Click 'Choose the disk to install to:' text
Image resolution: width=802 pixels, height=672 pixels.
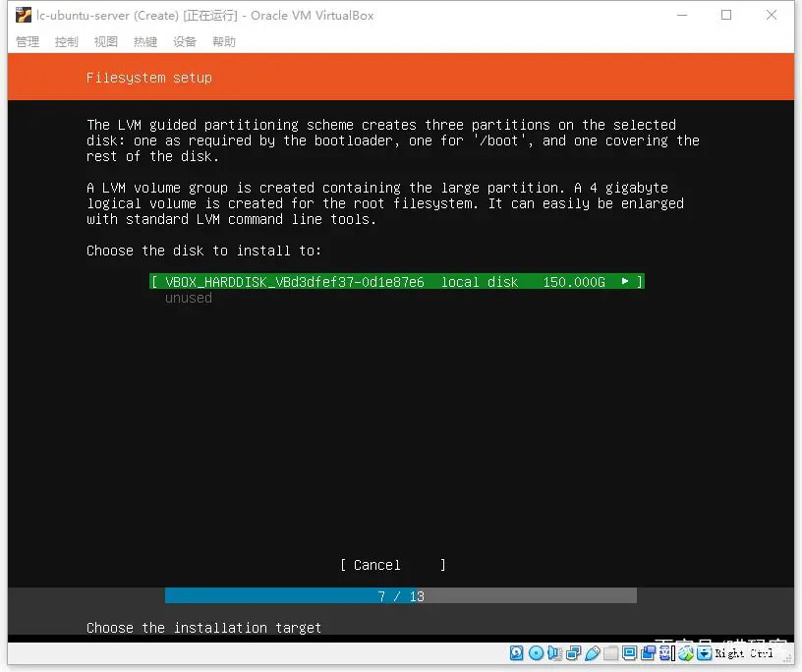coord(203,251)
